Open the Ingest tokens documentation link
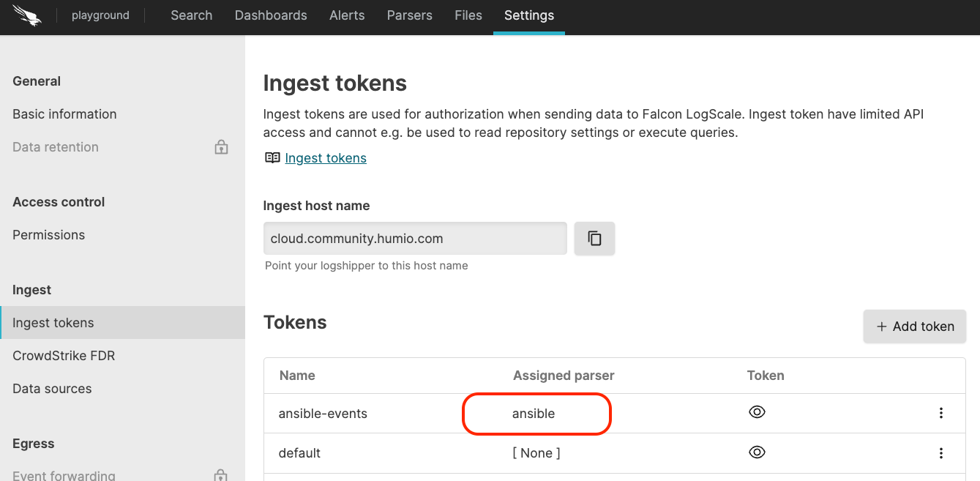The width and height of the screenshot is (980, 481). 326,158
